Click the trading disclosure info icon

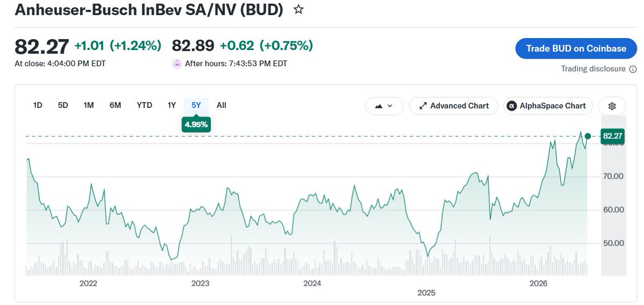(633, 69)
